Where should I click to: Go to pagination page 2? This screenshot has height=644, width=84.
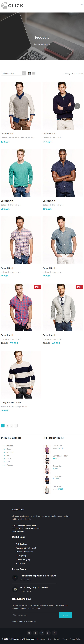pyautogui.click(x=7, y=425)
